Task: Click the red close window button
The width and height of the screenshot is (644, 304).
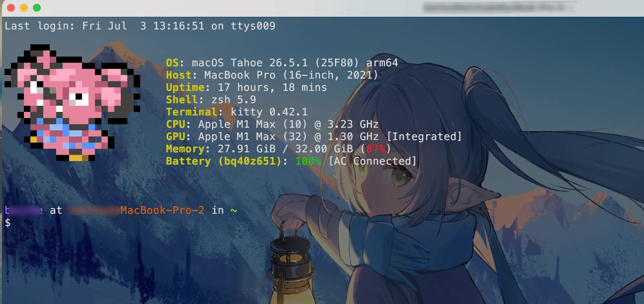Action: click(11, 8)
